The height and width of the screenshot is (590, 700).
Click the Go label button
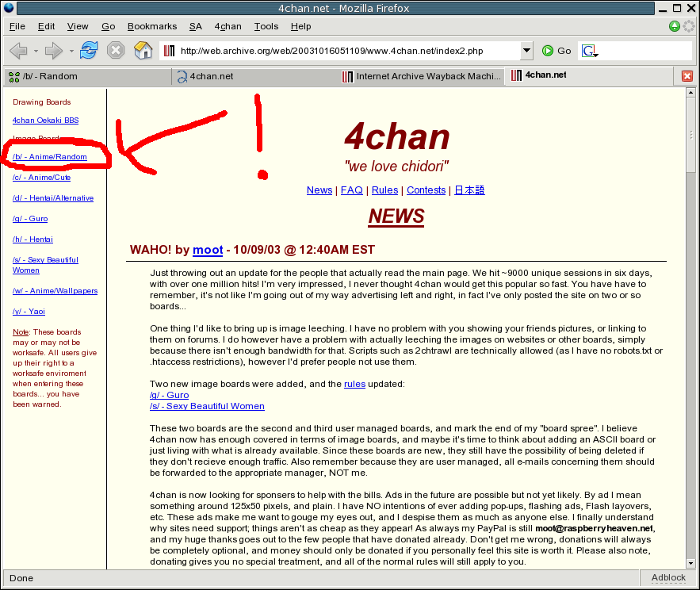564,51
